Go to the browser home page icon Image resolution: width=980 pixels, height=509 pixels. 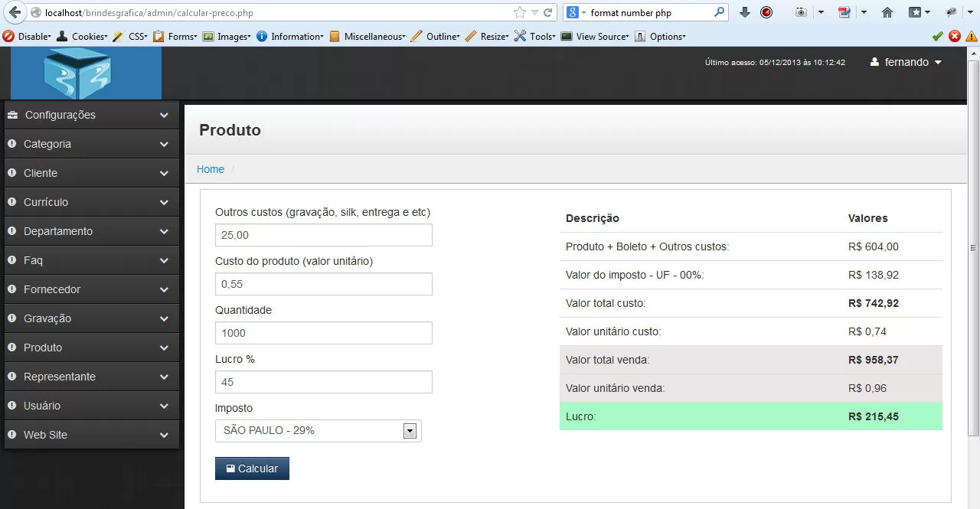(887, 12)
